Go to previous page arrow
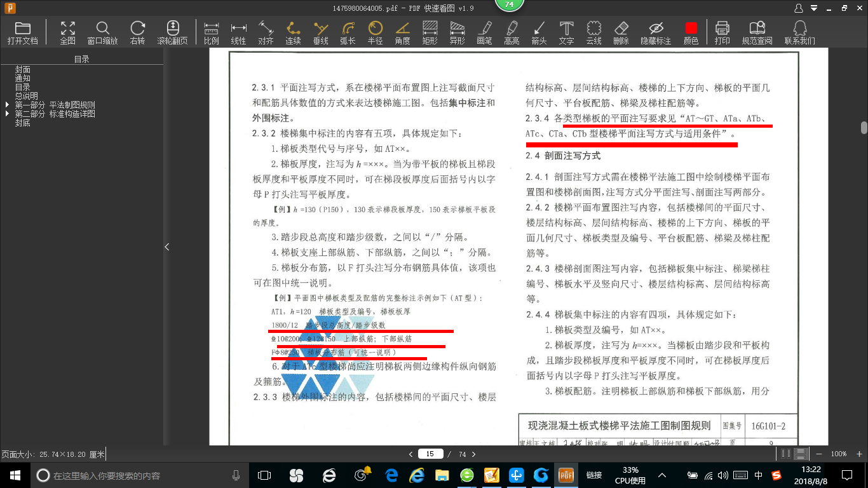This screenshot has height=488, width=868. click(x=411, y=454)
